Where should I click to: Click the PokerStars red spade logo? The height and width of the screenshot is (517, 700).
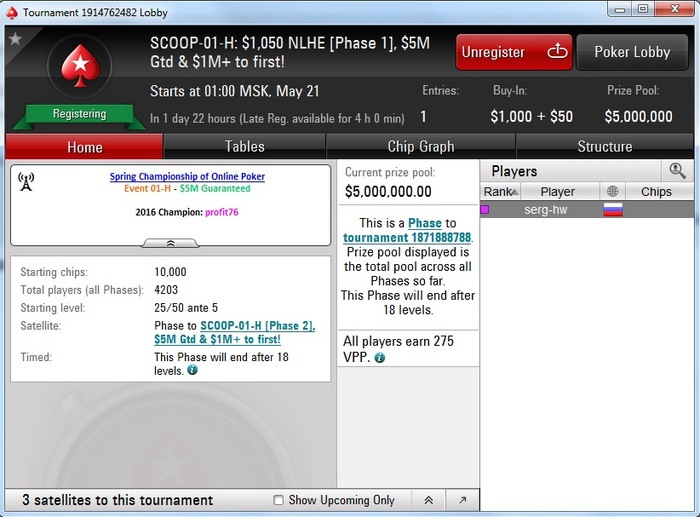[x=80, y=66]
